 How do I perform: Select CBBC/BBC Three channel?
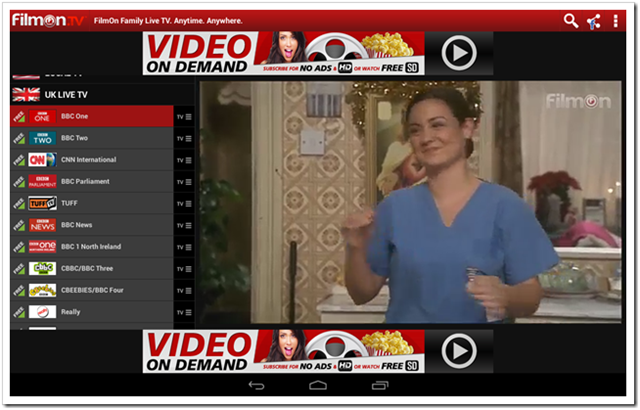[x=92, y=268]
